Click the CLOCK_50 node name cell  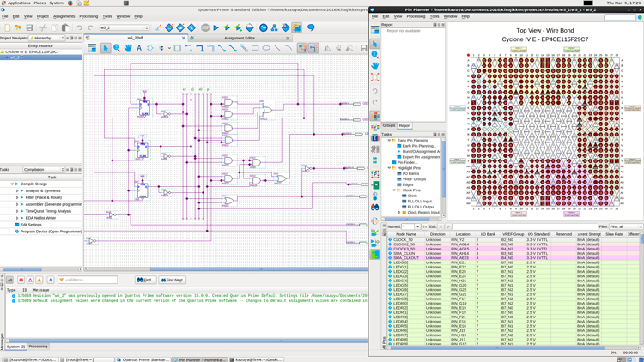[407, 239]
